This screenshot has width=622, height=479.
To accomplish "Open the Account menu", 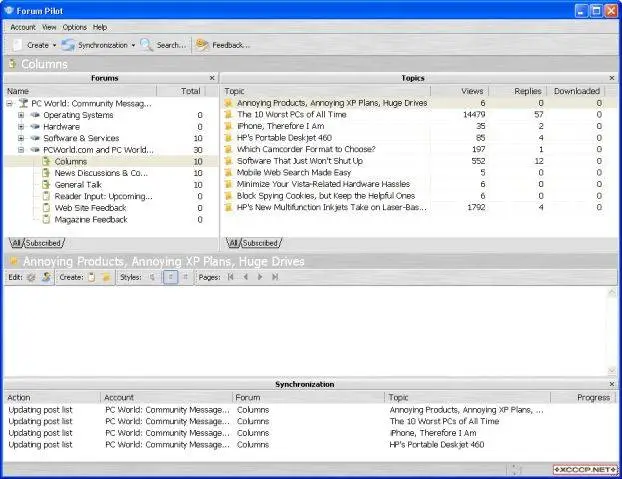I will [x=23, y=27].
